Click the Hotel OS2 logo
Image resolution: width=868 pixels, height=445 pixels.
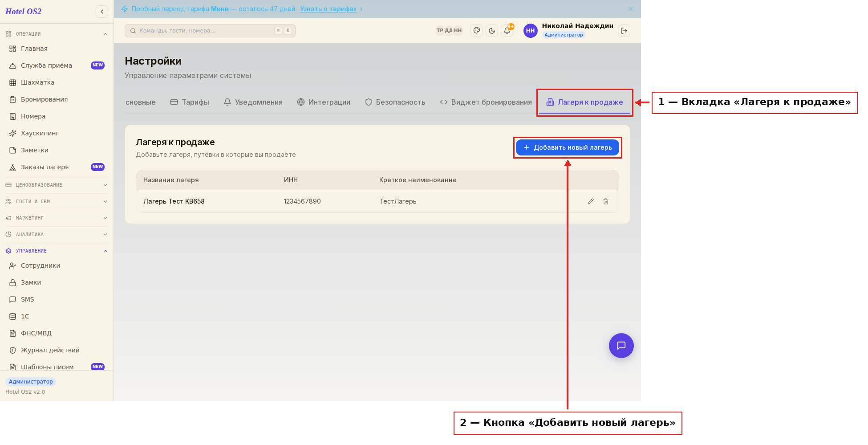coord(24,12)
